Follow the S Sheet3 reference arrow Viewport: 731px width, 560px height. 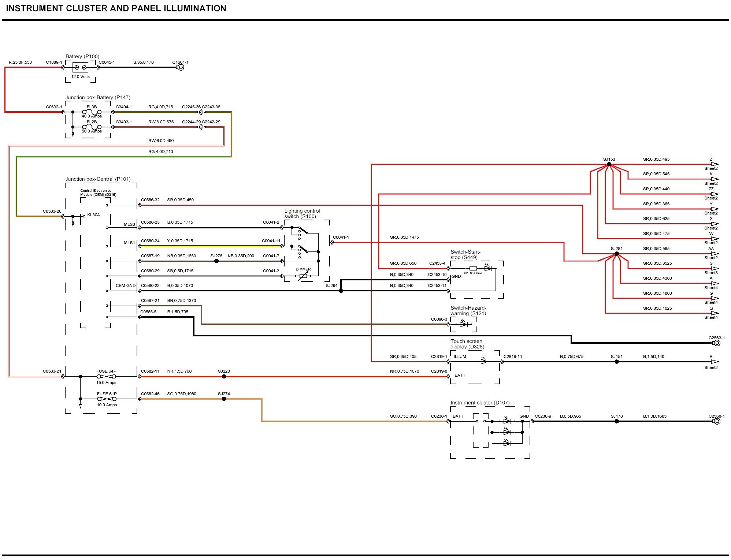tap(714, 269)
